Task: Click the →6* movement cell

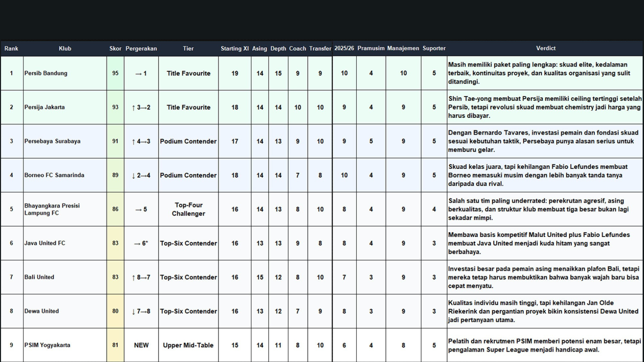Action: pyautogui.click(x=141, y=243)
